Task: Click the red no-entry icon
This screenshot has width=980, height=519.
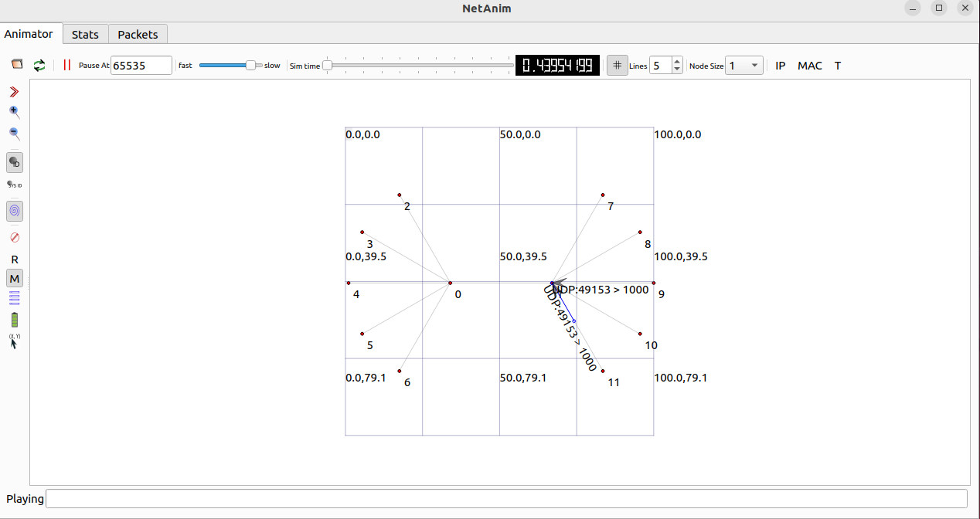Action: 14,237
